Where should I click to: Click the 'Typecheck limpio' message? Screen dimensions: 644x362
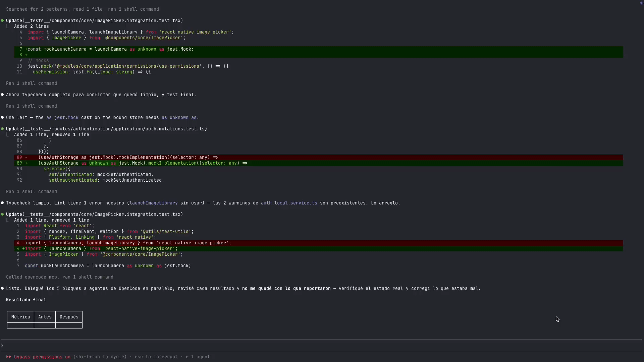203,203
